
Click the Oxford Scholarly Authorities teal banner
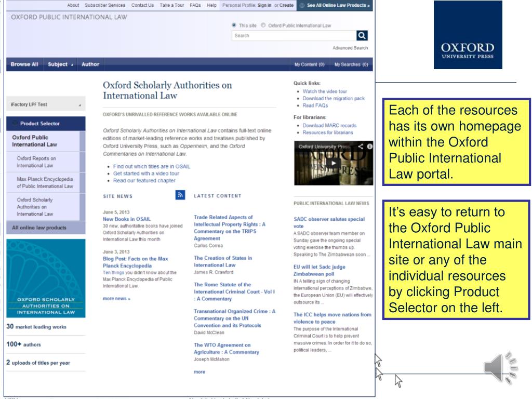click(x=46, y=278)
